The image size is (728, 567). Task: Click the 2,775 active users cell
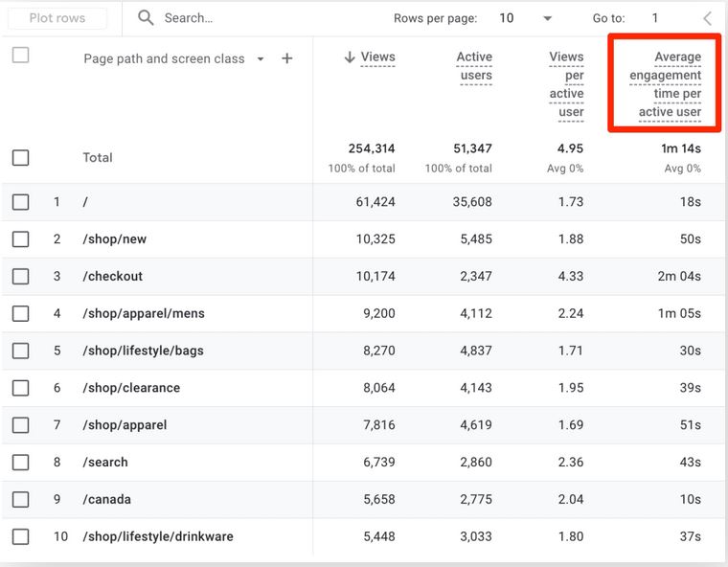(x=476, y=499)
